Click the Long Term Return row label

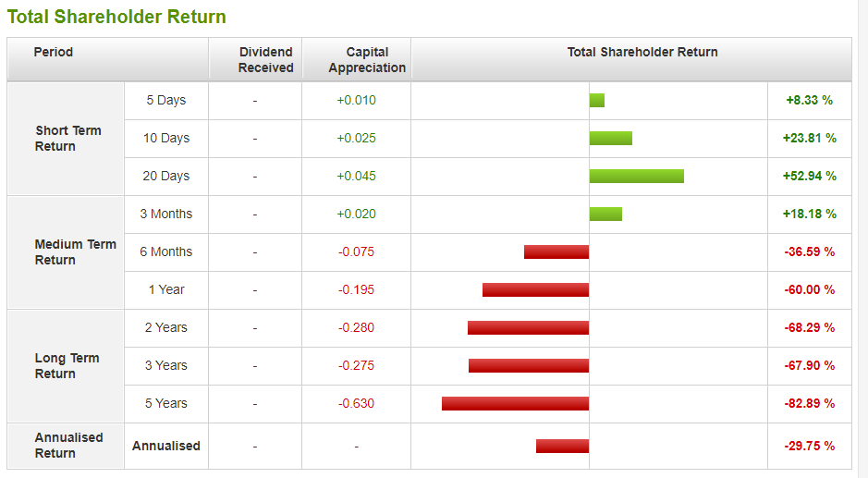pyautogui.click(x=67, y=365)
